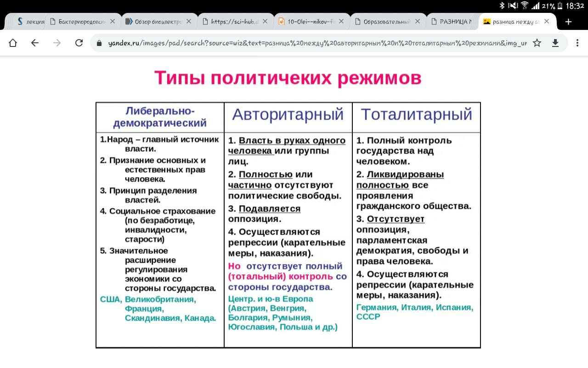
Task: Tap totalitarian column's Осуществляются репрессии text
Action: coord(415,285)
